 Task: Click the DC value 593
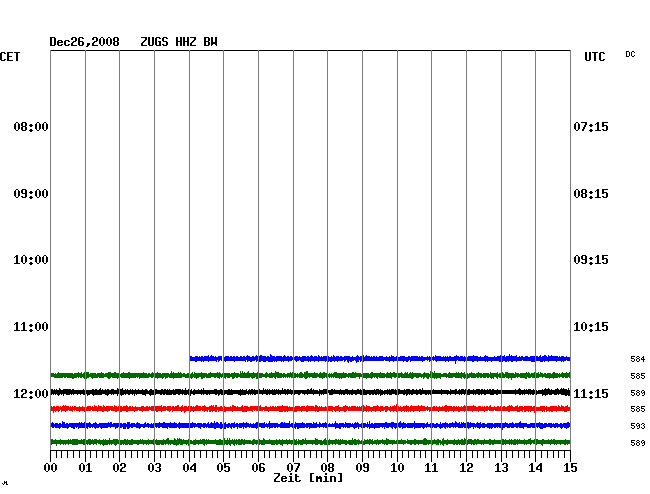[x=638, y=426]
